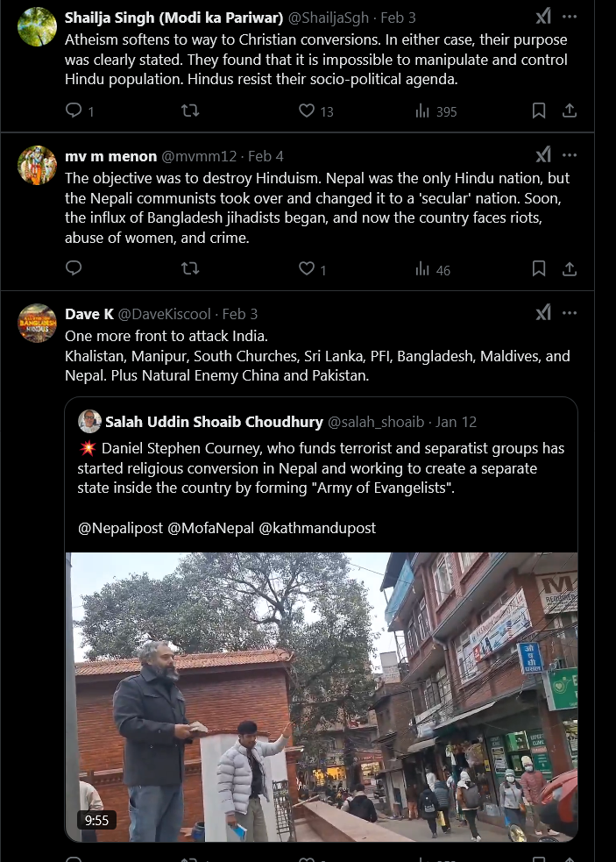Like mv m menon's tweet
616x862 pixels.
coord(307,268)
